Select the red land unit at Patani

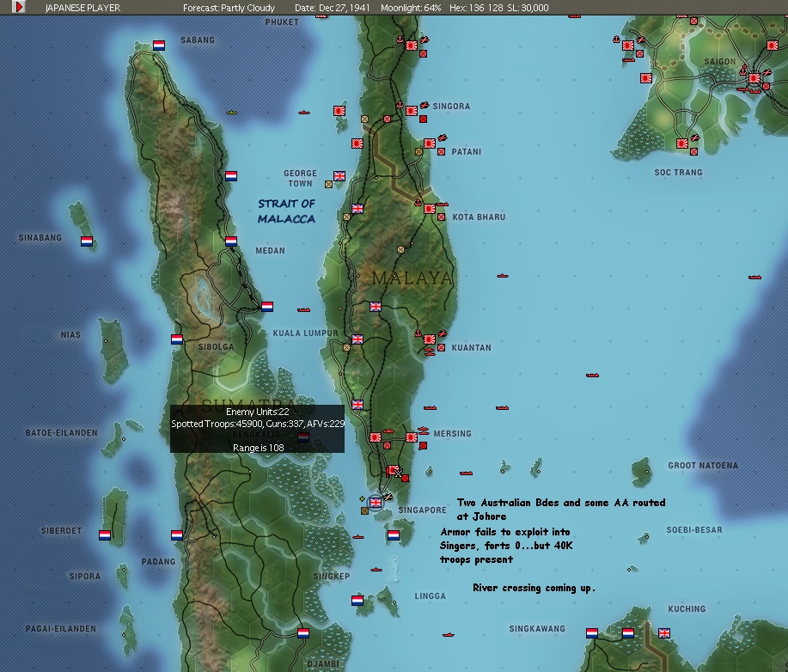(x=441, y=152)
